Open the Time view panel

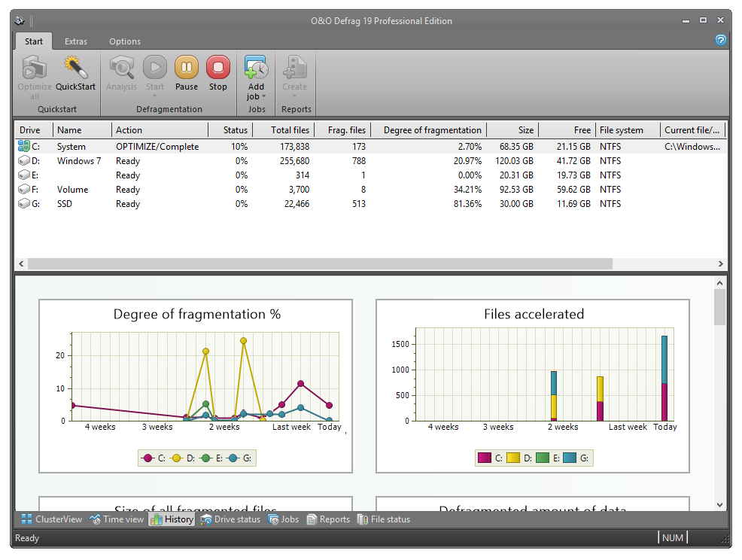(116, 519)
